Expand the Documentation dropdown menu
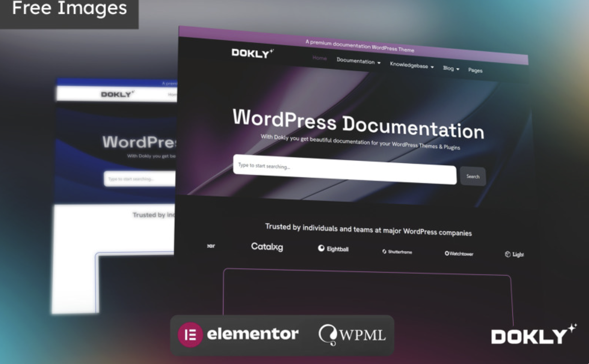589x364 pixels. tap(358, 61)
